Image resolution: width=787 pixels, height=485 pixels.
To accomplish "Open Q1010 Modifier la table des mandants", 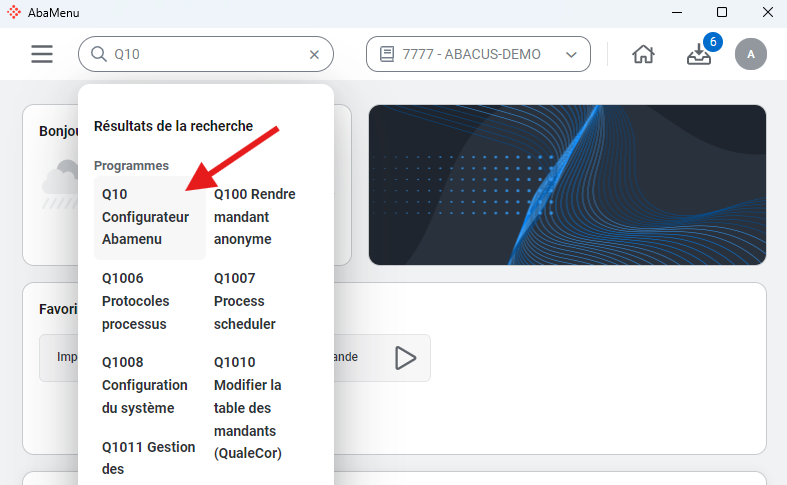I will click(x=249, y=407).
